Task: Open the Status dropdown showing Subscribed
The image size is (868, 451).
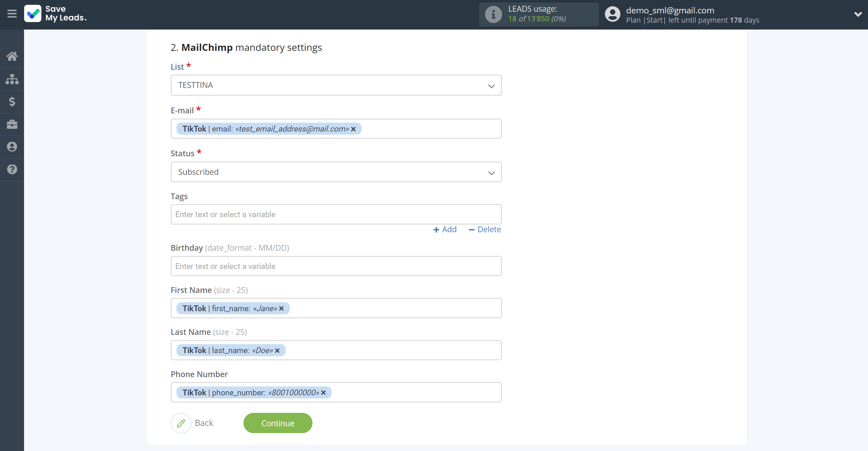Action: point(336,172)
